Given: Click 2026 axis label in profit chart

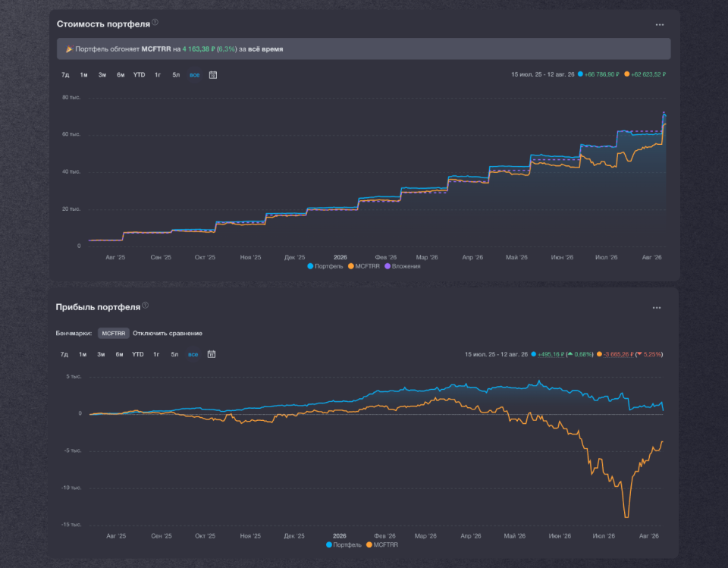Looking at the screenshot, I should coord(340,536).
